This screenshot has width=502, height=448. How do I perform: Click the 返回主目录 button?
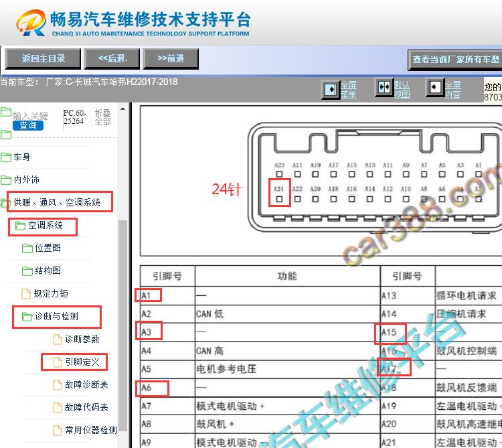point(43,59)
